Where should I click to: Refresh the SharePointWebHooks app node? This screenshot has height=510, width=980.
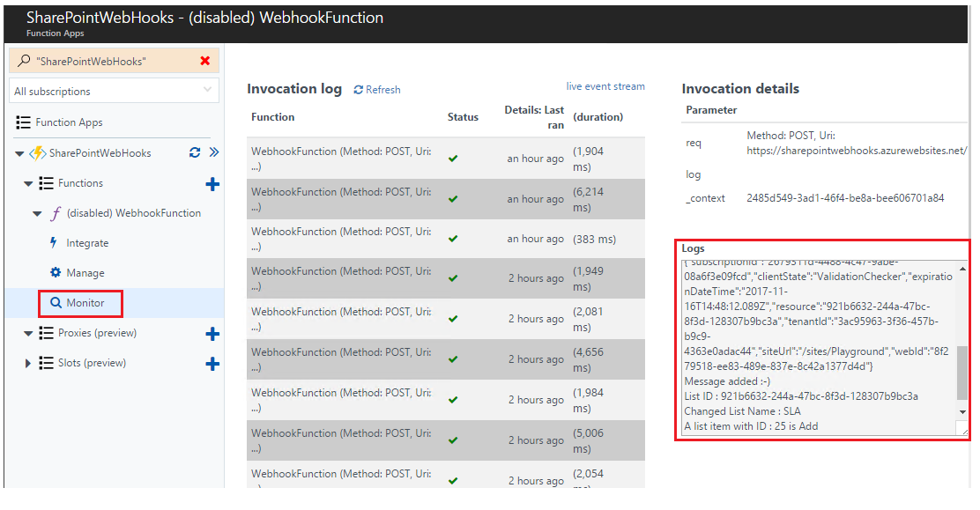[195, 152]
